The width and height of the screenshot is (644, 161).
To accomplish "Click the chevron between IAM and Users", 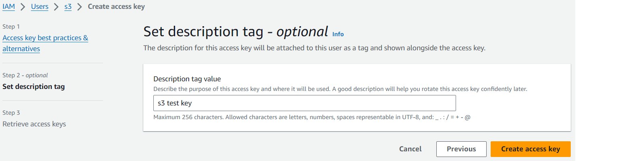I will pyautogui.click(x=23, y=6).
